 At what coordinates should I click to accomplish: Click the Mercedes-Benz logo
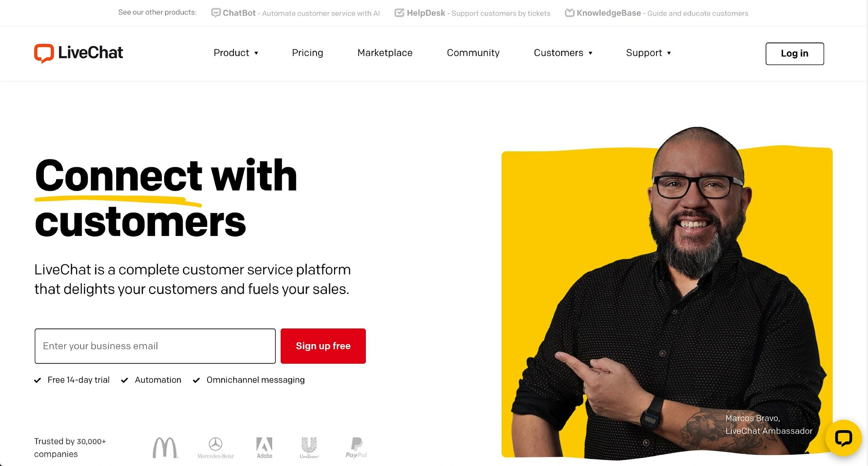coord(216,447)
